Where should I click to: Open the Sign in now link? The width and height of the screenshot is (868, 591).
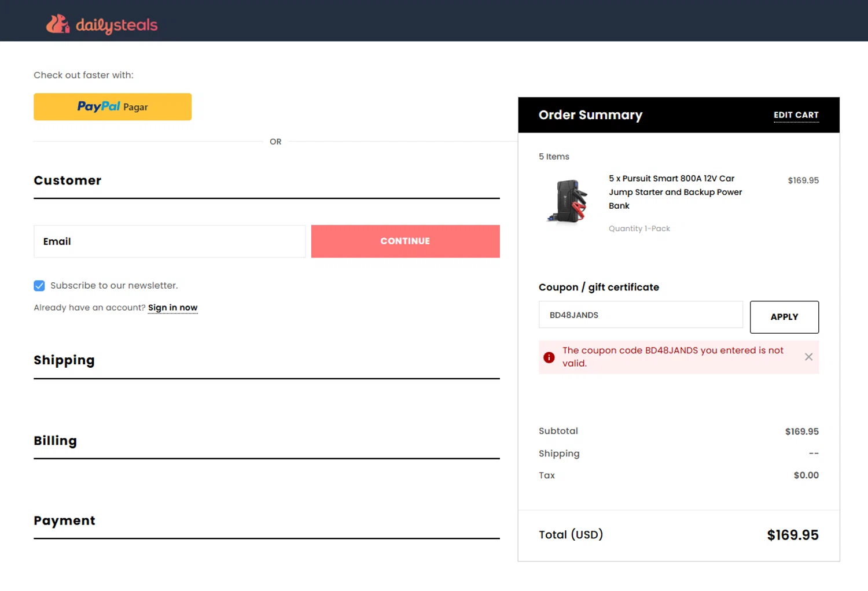point(172,308)
